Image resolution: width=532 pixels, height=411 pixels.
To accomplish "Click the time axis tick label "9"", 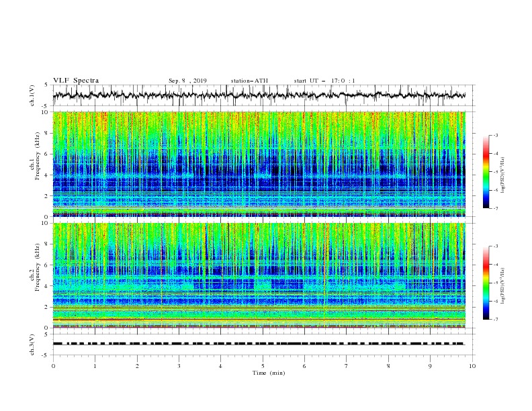I will pos(430,366).
